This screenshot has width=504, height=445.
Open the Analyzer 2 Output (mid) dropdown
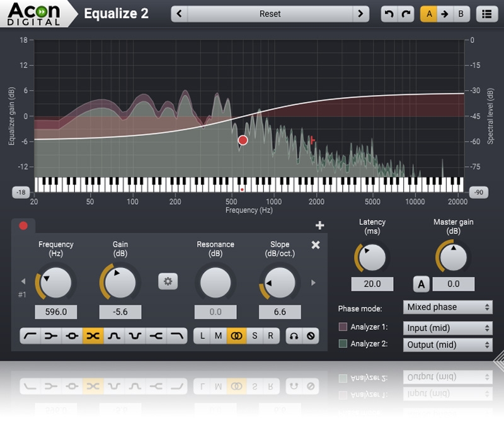pyautogui.click(x=447, y=345)
